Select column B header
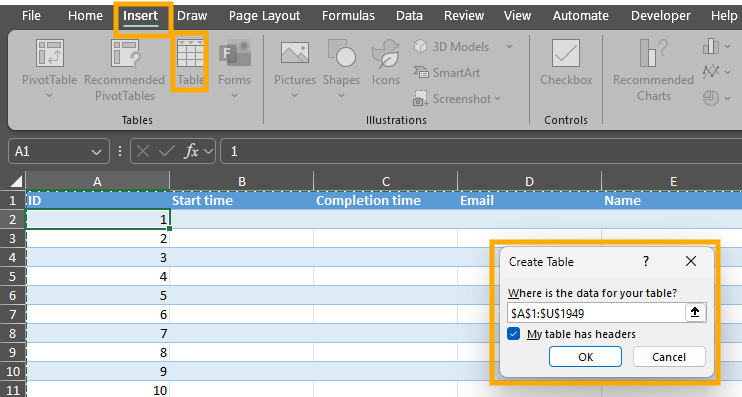 click(242, 181)
